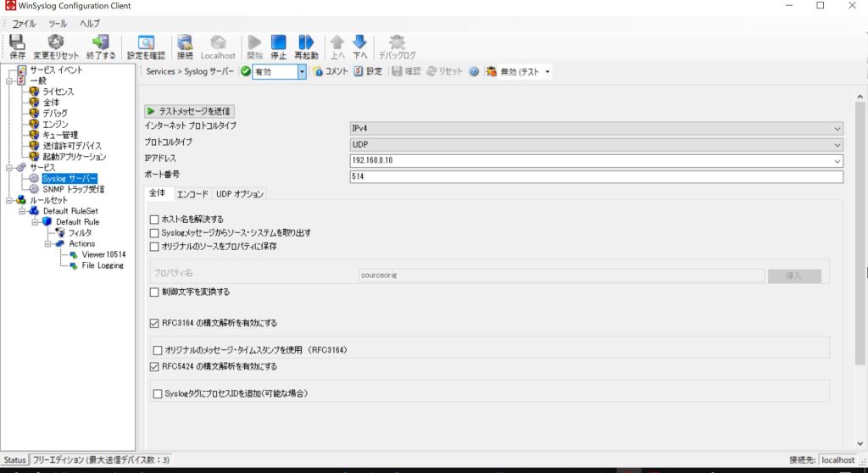Open the プロトコルタイプ UDP dropdown
The width and height of the screenshot is (868, 473).
[837, 145]
